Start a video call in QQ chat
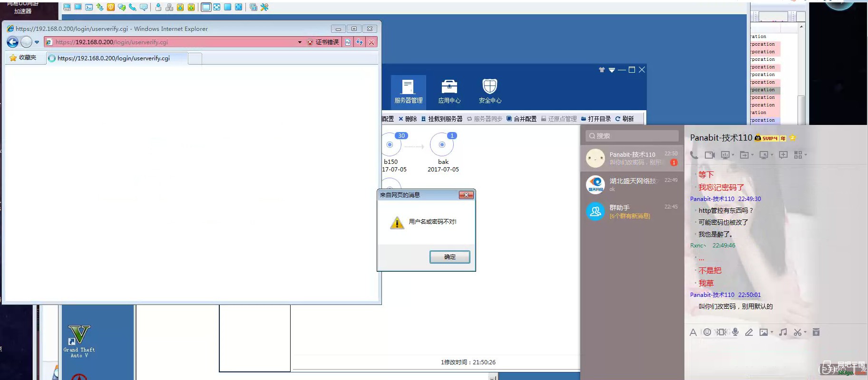 click(710, 155)
